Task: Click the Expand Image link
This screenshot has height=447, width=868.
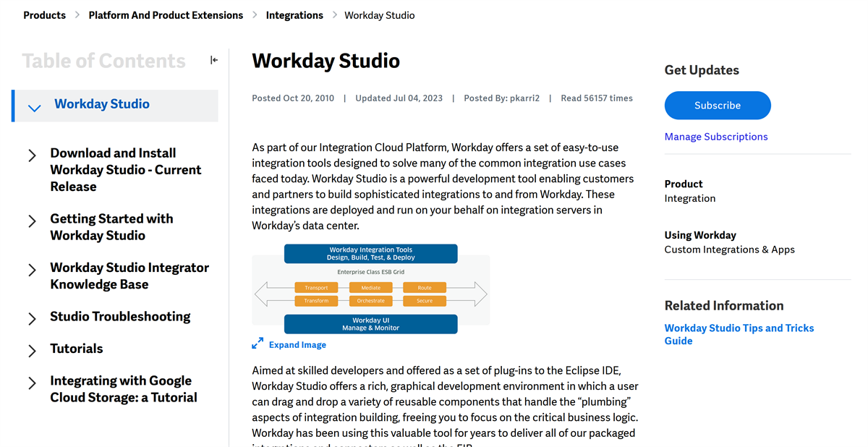Action: tap(297, 345)
